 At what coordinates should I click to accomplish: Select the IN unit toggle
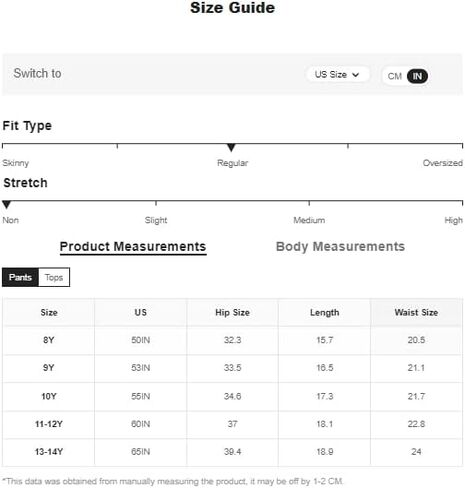click(417, 76)
